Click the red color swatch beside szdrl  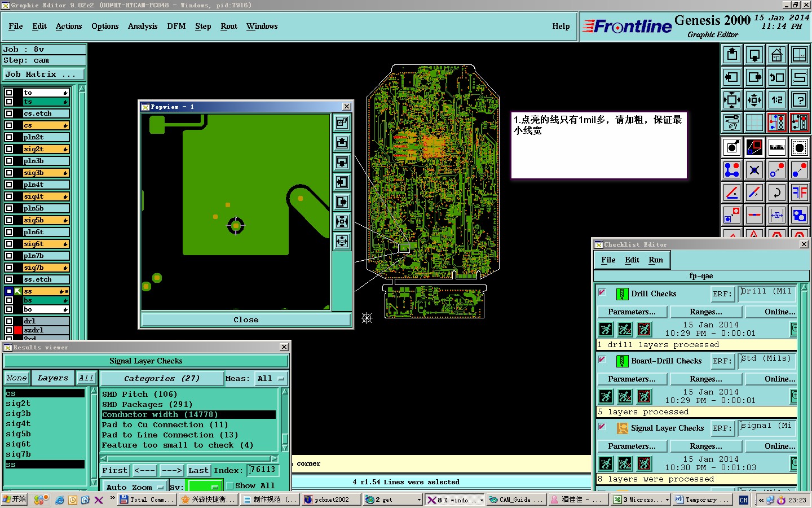(x=18, y=330)
